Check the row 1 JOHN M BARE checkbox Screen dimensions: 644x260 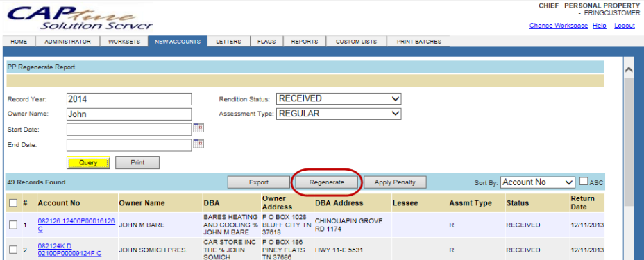point(13,225)
